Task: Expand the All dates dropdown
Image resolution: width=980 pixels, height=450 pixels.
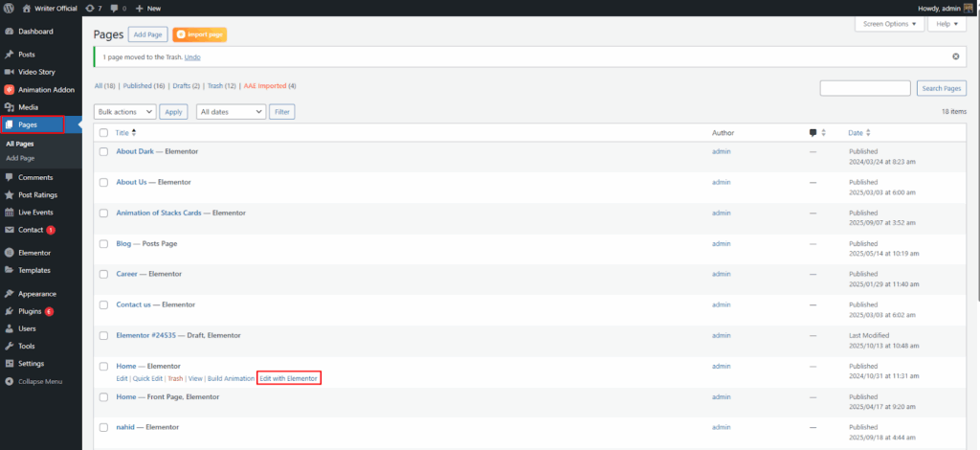Action: click(x=231, y=112)
